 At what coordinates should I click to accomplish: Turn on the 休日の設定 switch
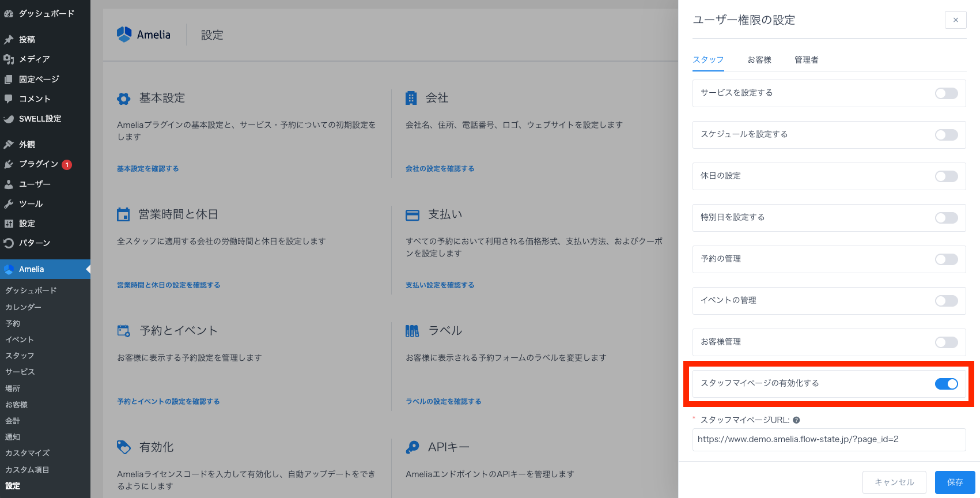pos(946,176)
